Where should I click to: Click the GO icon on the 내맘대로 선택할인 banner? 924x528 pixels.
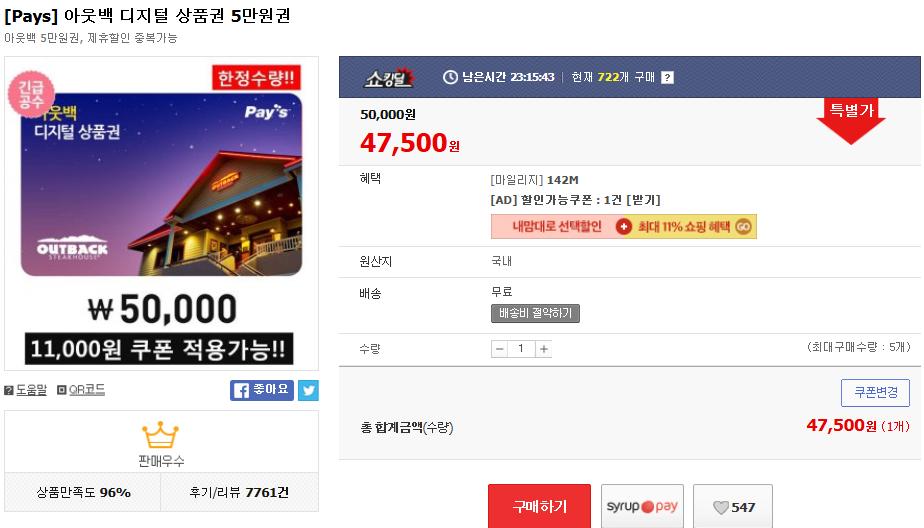click(x=744, y=226)
